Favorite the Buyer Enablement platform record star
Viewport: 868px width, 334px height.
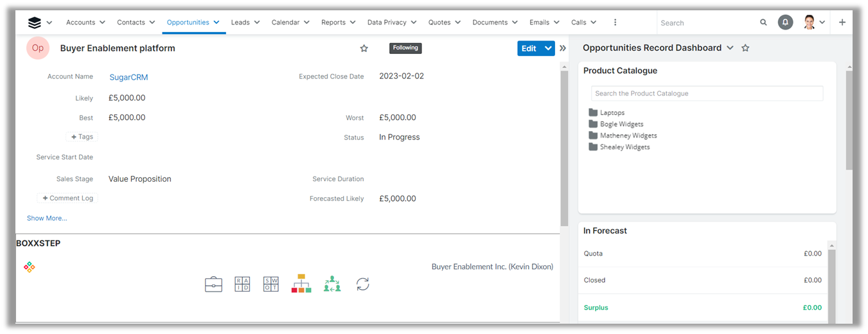(364, 48)
